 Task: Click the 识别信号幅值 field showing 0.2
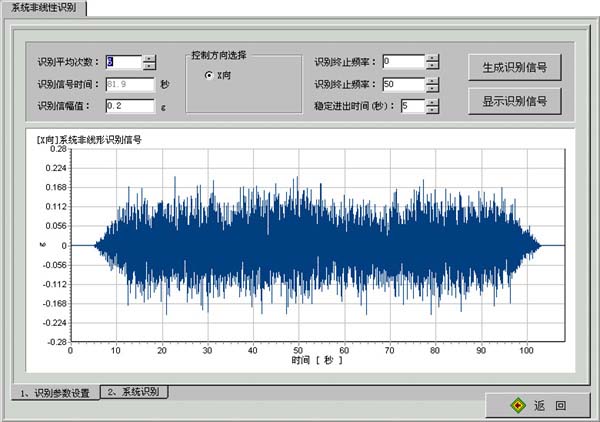129,105
